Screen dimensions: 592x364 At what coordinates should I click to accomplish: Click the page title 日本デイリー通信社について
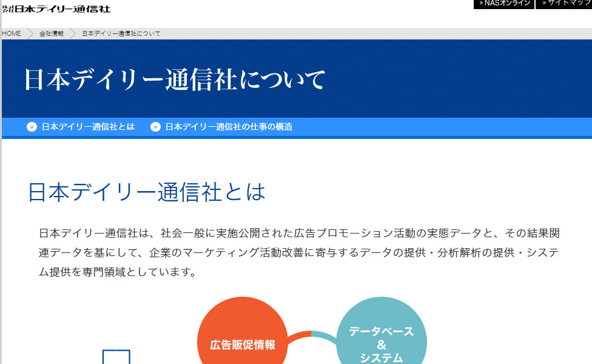pos(175,79)
